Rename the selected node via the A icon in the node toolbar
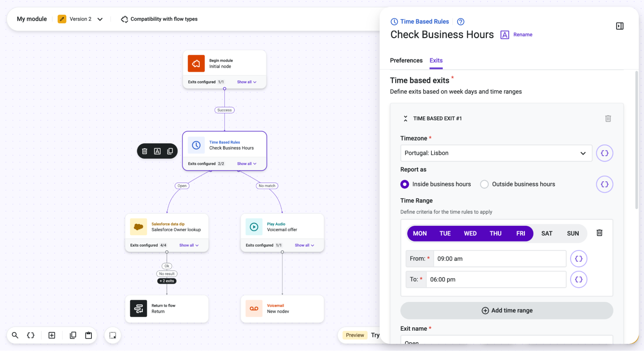The width and height of the screenshot is (644, 351). pos(157,151)
